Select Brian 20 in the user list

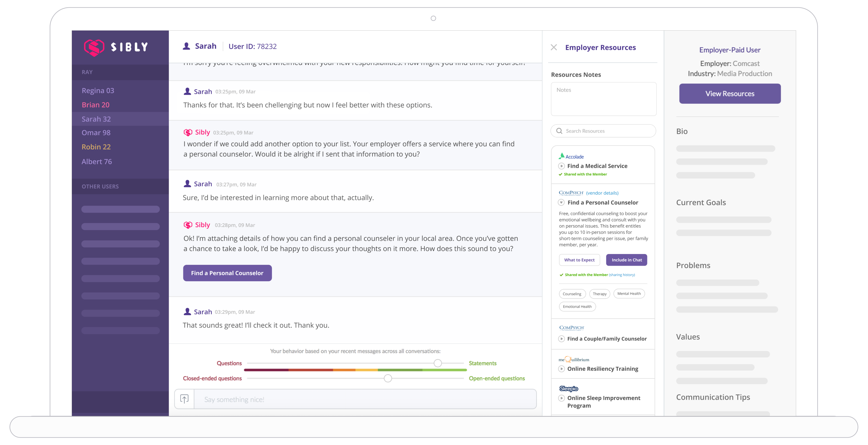tap(95, 105)
